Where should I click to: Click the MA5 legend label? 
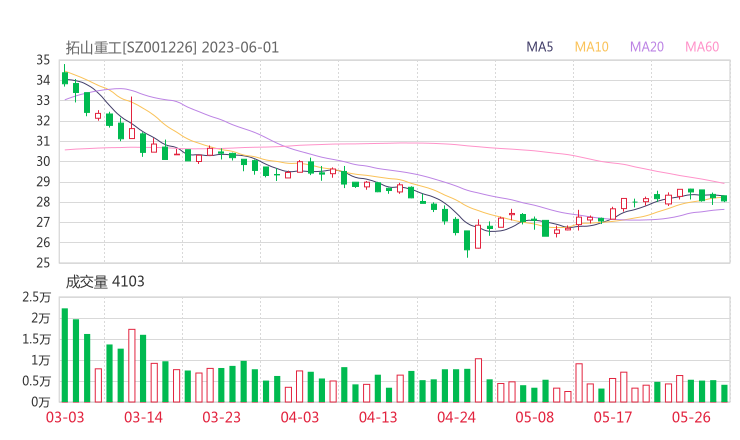[x=539, y=47]
